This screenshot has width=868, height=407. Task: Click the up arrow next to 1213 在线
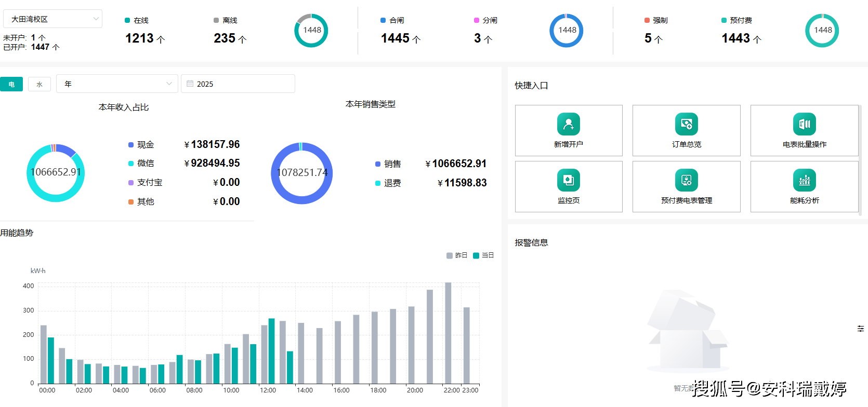coord(161,39)
